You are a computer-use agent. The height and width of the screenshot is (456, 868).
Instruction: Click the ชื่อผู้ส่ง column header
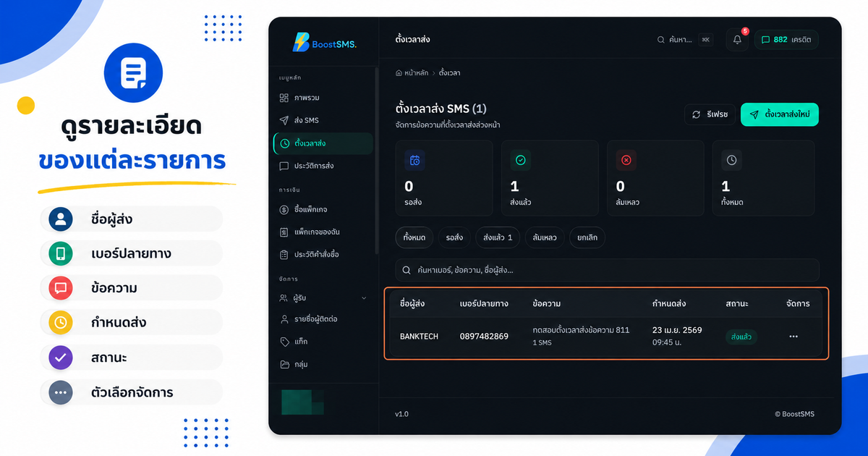point(412,304)
